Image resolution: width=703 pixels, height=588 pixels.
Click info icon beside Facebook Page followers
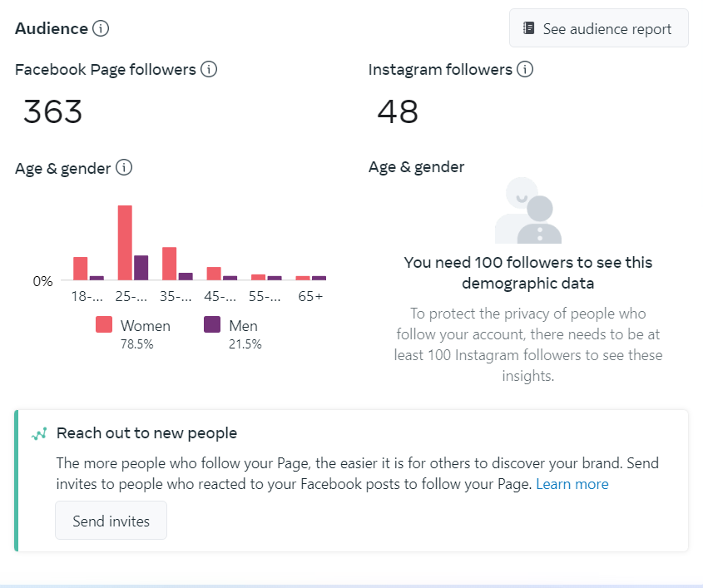pos(209,69)
